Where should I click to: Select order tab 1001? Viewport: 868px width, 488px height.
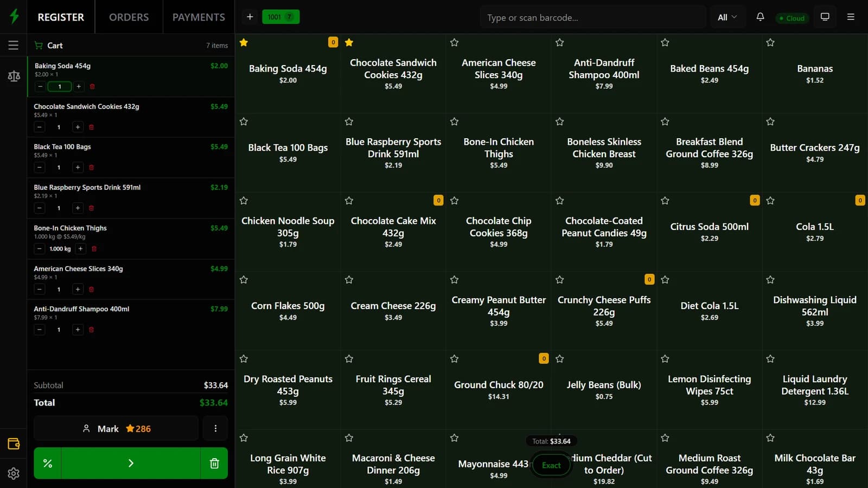pos(280,17)
